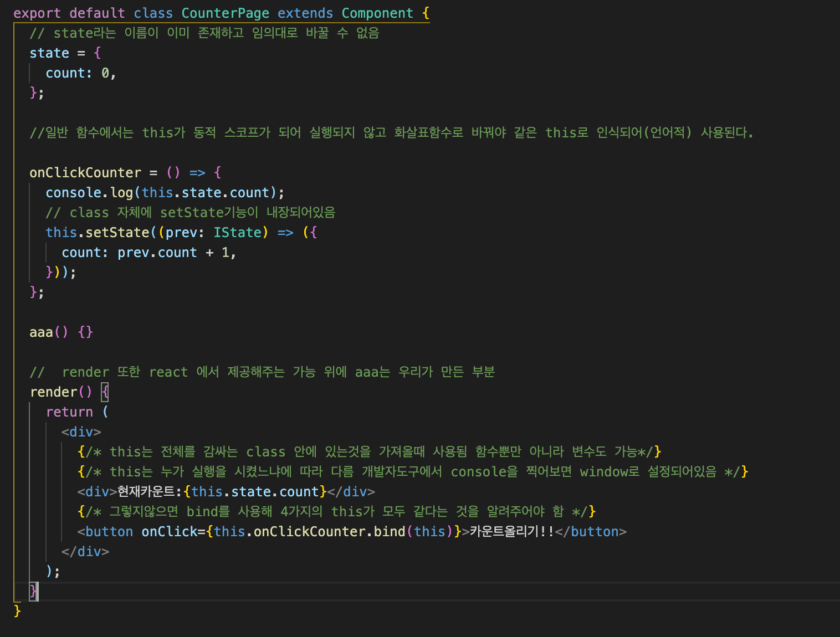Click 'bind' in onClickCounter.bind(this)
The width and height of the screenshot is (840, 637).
390,532
